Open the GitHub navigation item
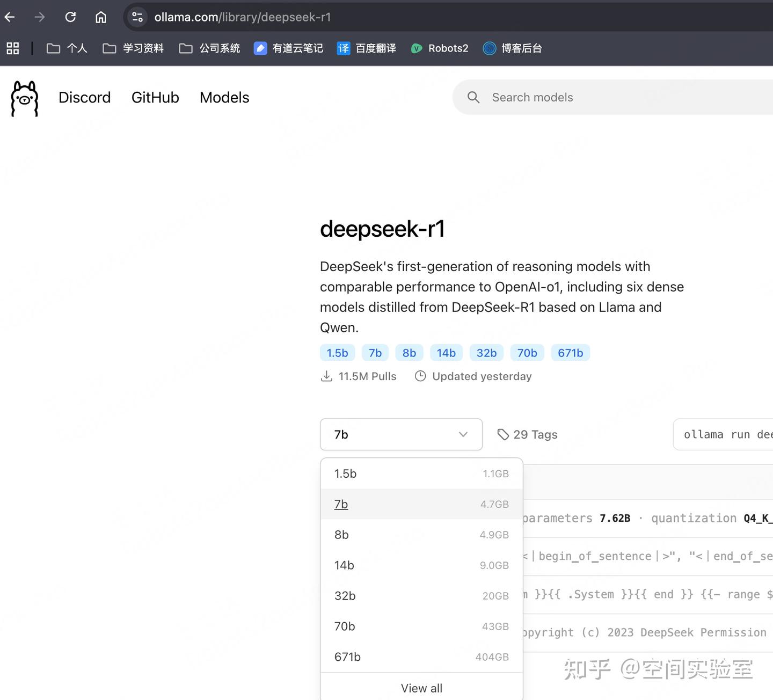The height and width of the screenshot is (700, 773). (155, 98)
